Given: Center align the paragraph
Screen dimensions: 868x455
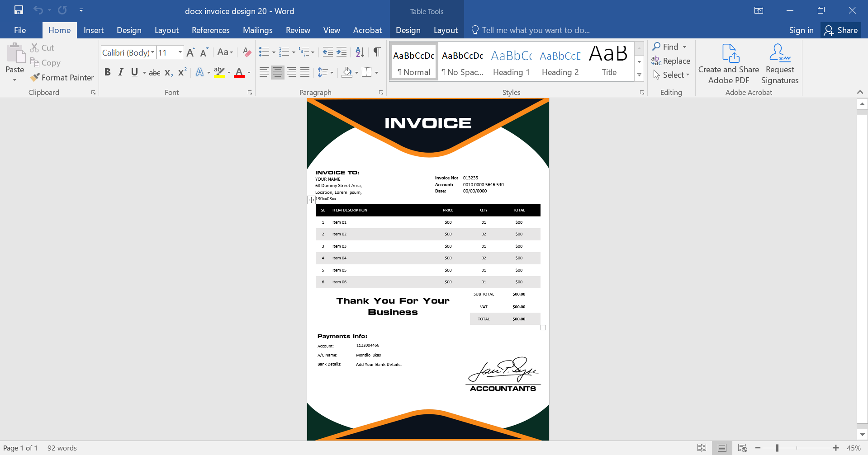Looking at the screenshot, I should 277,72.
